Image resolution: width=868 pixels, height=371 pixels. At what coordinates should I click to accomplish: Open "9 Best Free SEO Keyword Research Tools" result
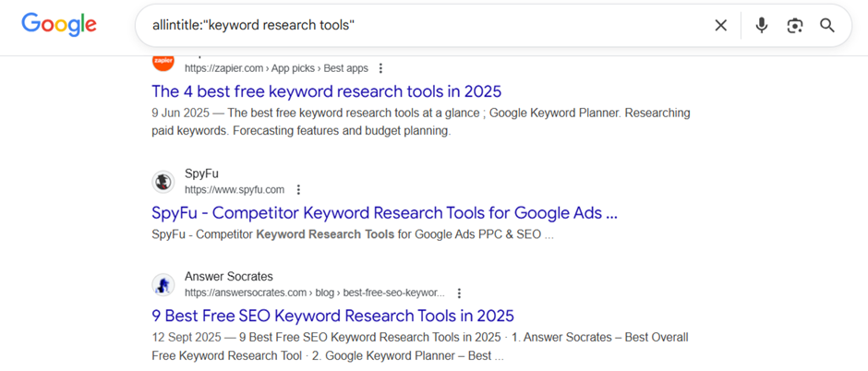pyautogui.click(x=332, y=316)
